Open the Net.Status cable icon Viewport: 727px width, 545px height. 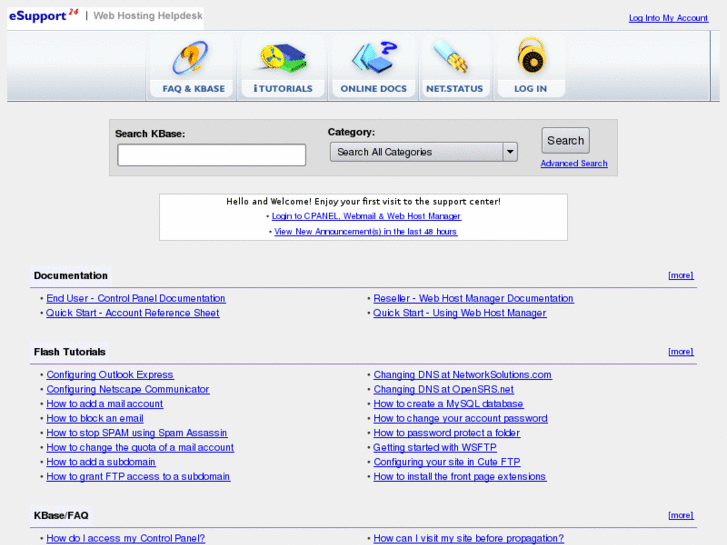[451, 57]
